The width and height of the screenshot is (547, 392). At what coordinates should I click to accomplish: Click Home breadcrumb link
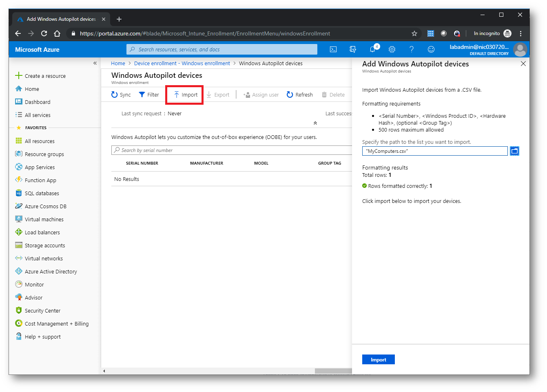[118, 63]
